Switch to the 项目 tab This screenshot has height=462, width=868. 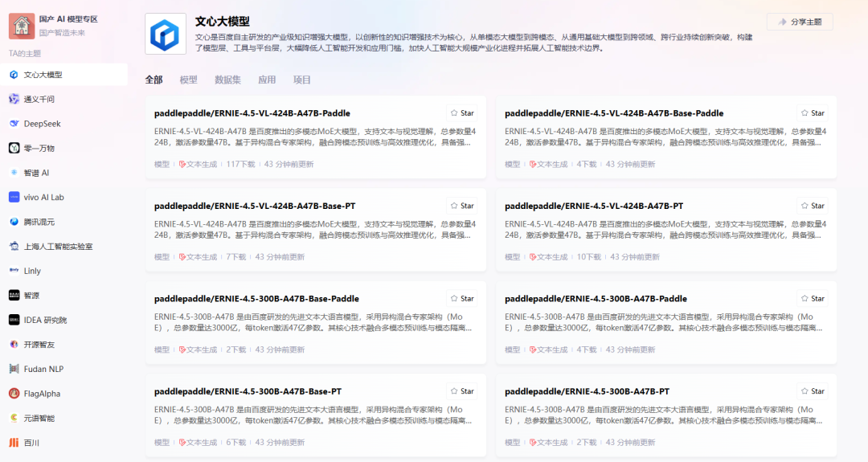[x=301, y=80]
